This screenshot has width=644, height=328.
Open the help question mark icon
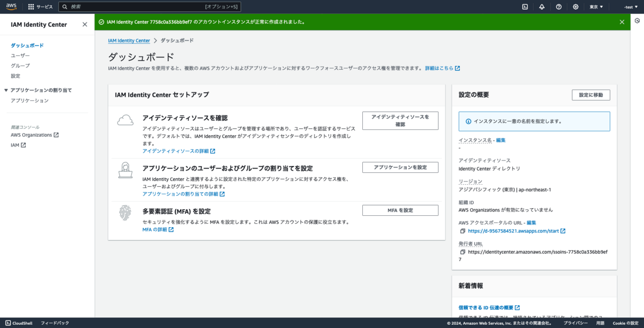(x=559, y=7)
